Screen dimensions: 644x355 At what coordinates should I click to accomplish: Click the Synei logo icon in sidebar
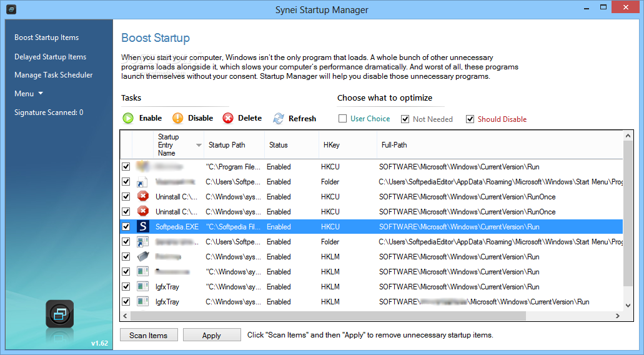tap(59, 314)
